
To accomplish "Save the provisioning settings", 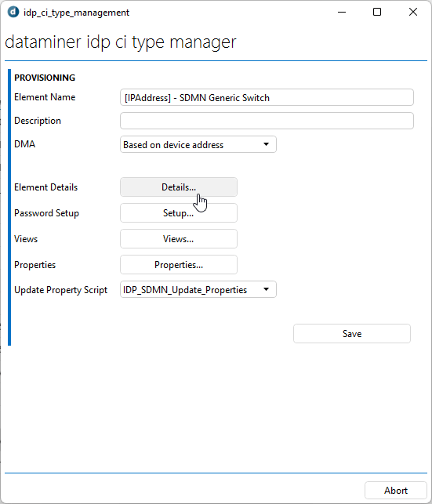I will coord(352,334).
